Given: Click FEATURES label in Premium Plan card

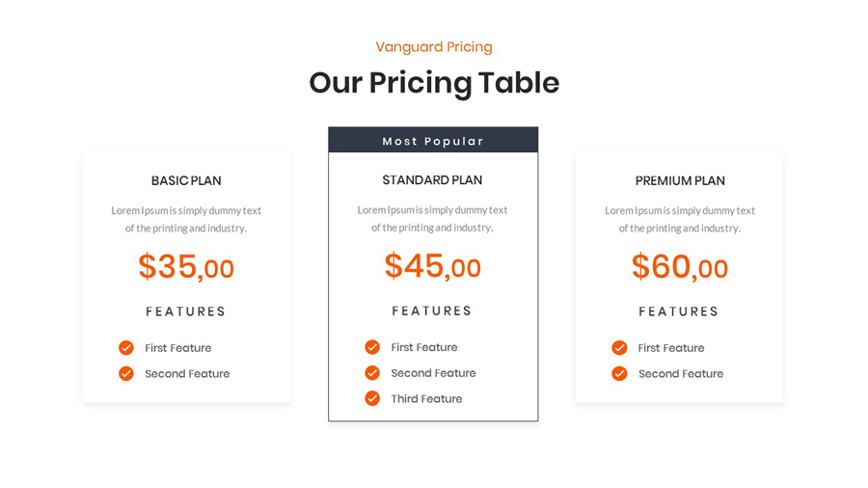Looking at the screenshot, I should point(680,312).
